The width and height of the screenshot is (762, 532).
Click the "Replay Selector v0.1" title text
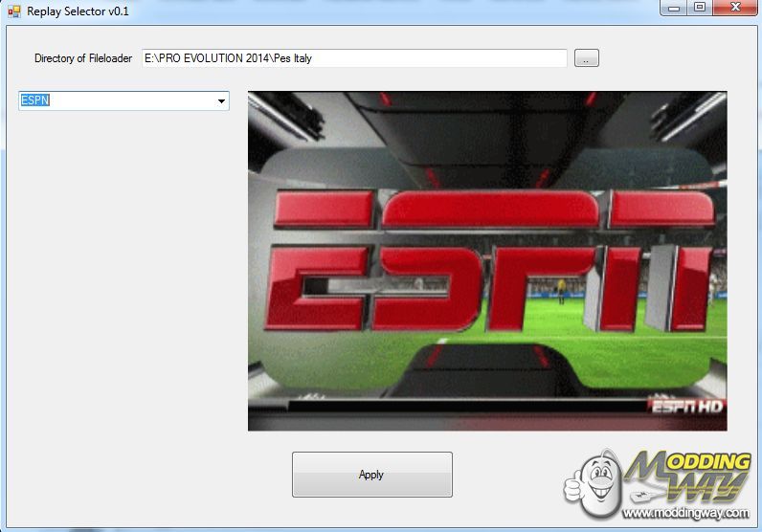pyautogui.click(x=78, y=11)
